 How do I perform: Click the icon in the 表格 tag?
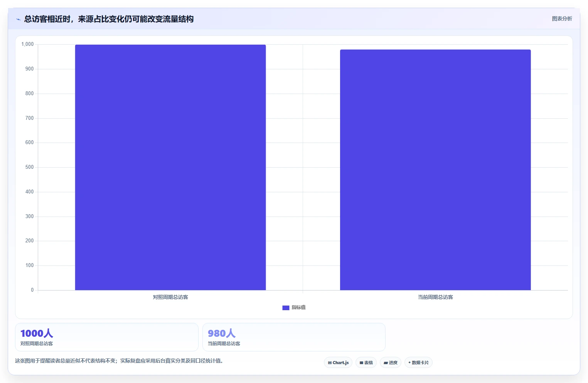[361, 363]
